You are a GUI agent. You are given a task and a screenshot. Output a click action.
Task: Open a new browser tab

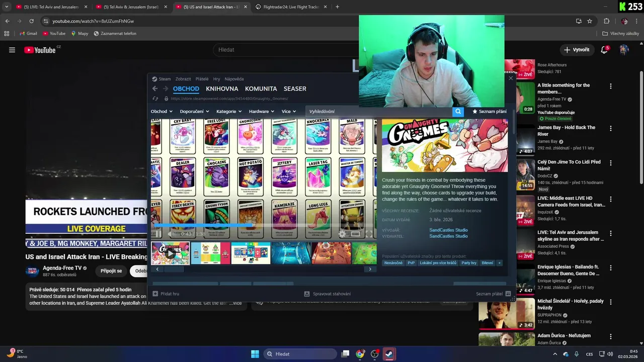tap(337, 7)
